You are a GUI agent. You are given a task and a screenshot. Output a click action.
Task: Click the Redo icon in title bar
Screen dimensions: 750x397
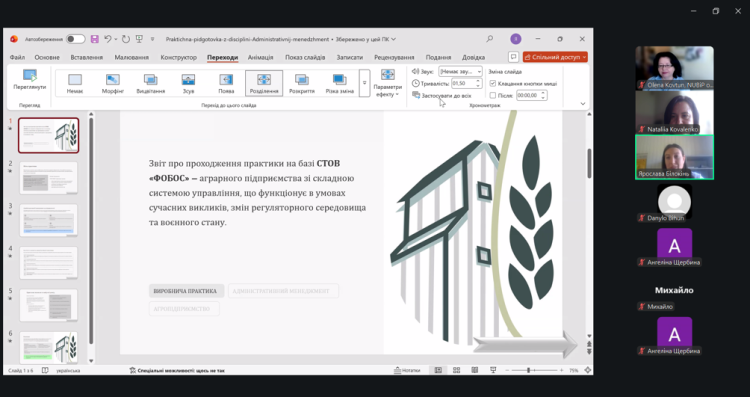coord(126,39)
